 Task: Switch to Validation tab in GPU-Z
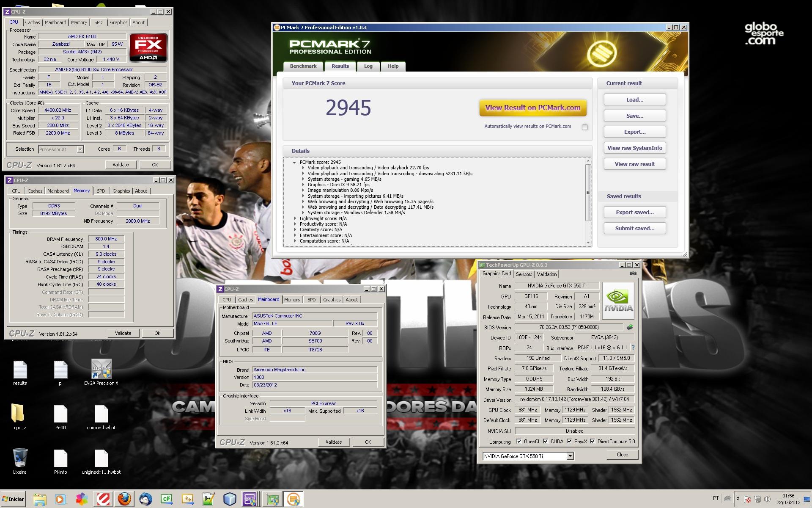(546, 274)
